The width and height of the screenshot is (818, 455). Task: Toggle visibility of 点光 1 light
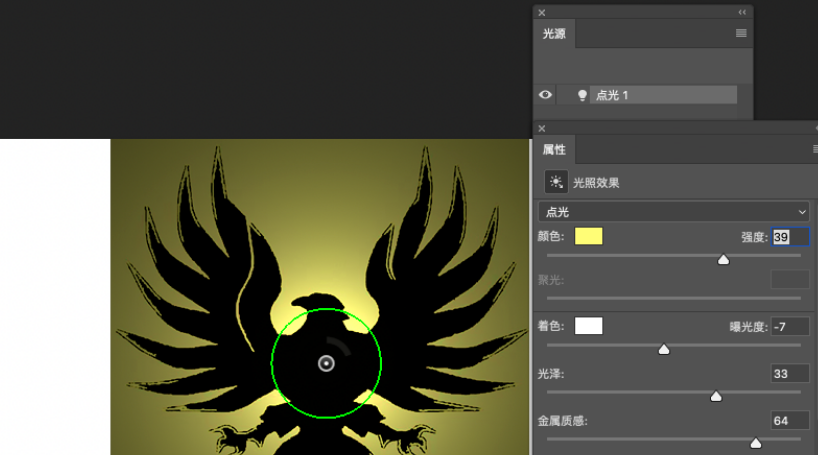[x=545, y=95]
